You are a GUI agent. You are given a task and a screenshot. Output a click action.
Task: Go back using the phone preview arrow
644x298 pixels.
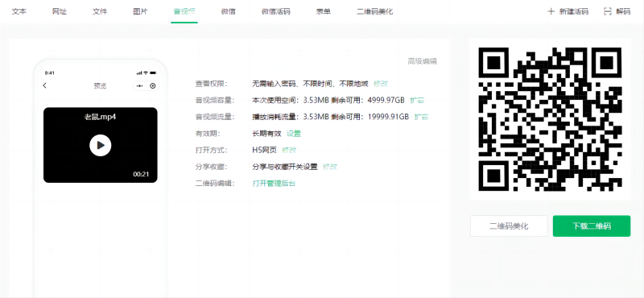pos(45,85)
